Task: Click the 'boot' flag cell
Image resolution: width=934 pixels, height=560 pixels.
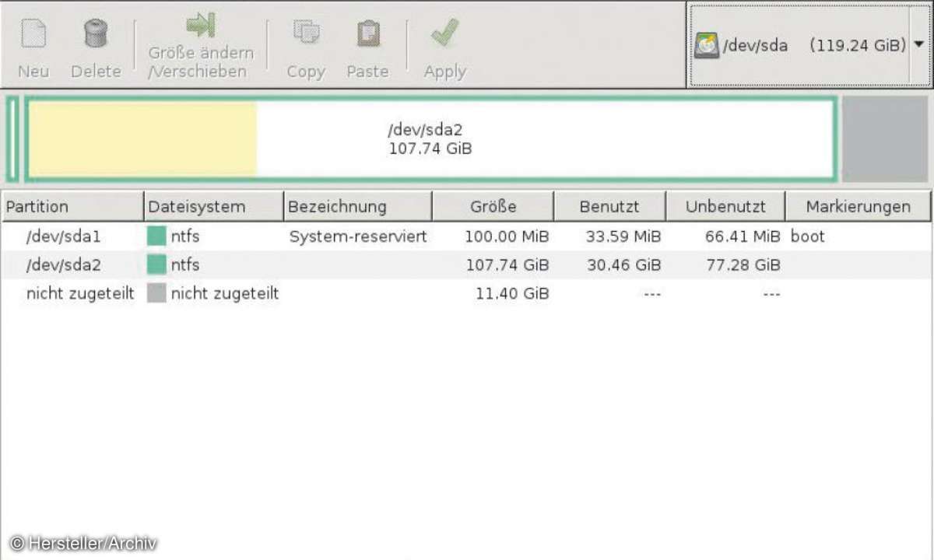Action: pyautogui.click(x=807, y=236)
